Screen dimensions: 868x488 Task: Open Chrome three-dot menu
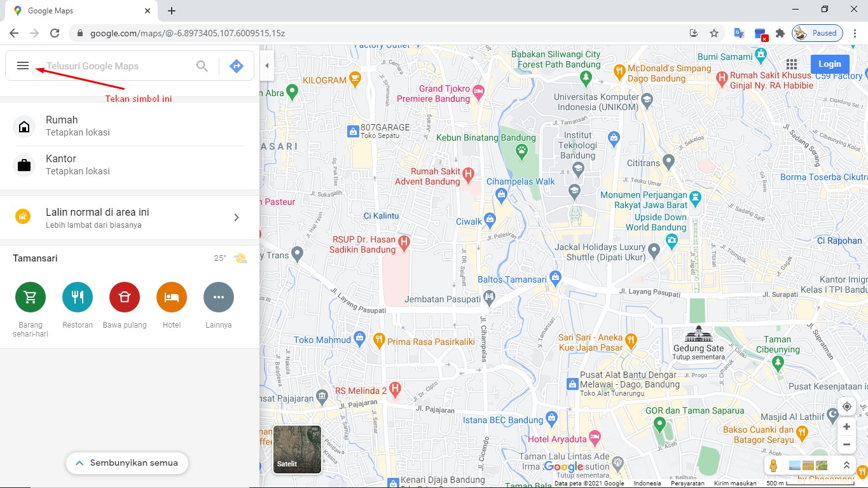pyautogui.click(x=854, y=33)
